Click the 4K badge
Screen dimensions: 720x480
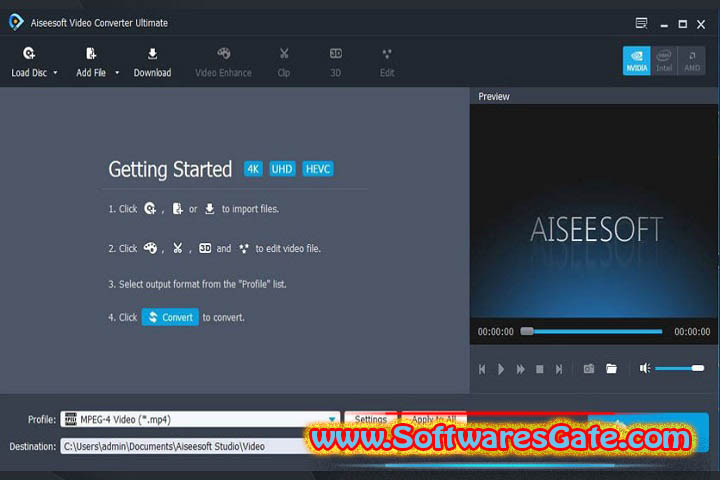point(253,169)
